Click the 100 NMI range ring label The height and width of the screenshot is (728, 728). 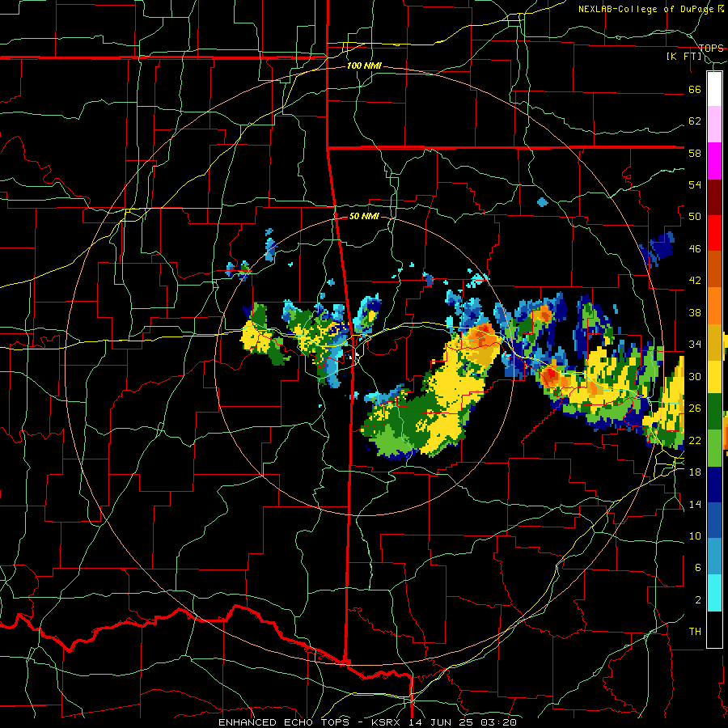pyautogui.click(x=364, y=66)
